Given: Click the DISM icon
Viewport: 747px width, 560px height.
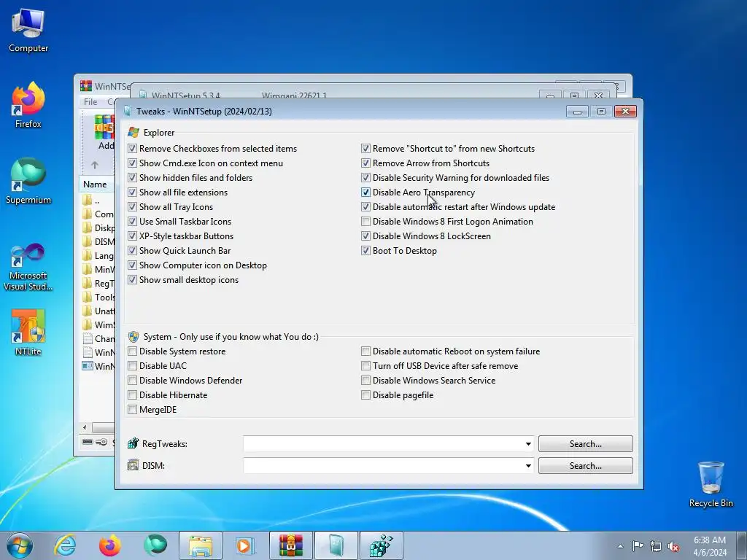Looking at the screenshot, I should pyautogui.click(x=133, y=465).
